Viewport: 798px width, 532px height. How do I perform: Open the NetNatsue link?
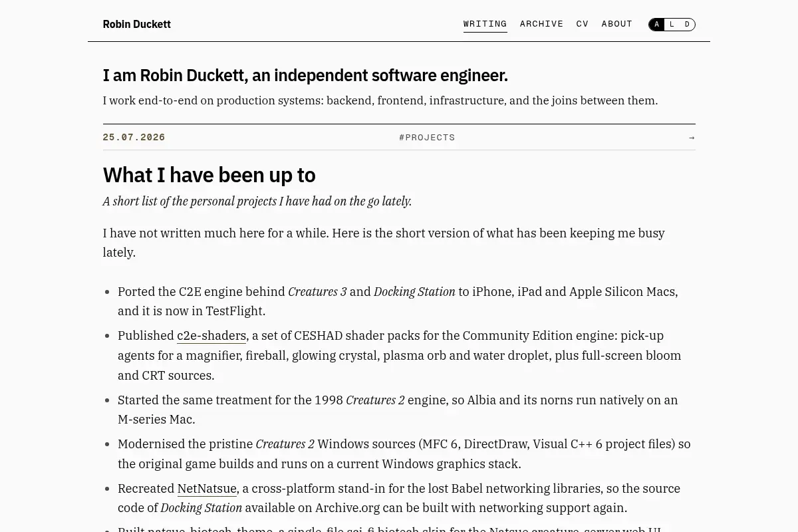(x=207, y=489)
